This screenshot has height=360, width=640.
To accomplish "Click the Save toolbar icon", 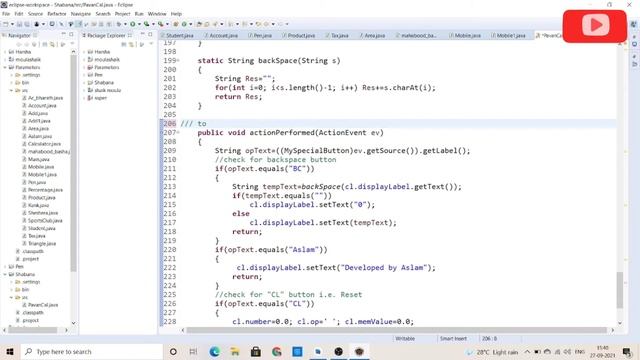I will (x=19, y=24).
